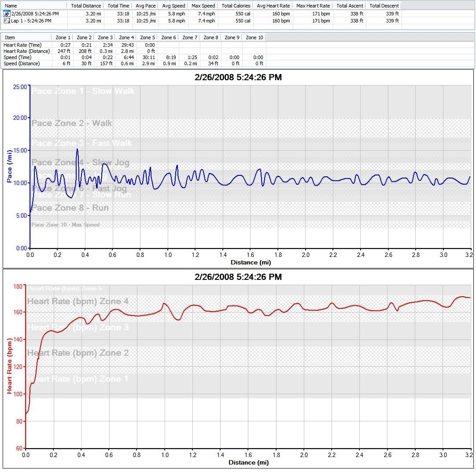Click the Zone 4 column header
Image resolution: width=476 pixels, height=476 pixels.
pos(126,37)
